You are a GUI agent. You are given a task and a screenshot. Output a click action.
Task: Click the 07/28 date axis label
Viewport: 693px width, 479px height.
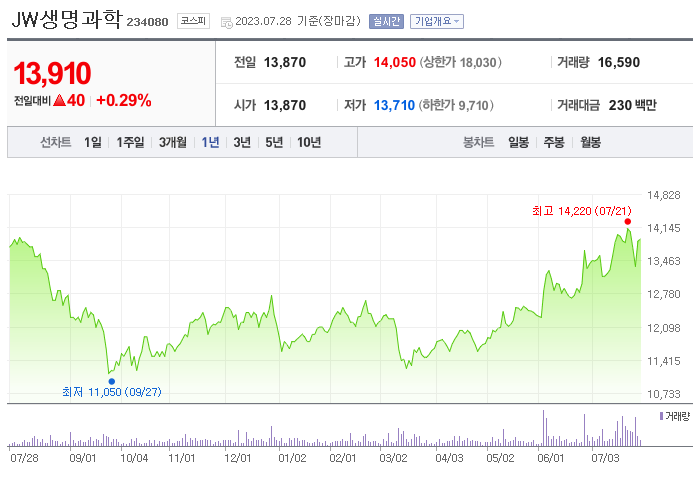(24, 458)
